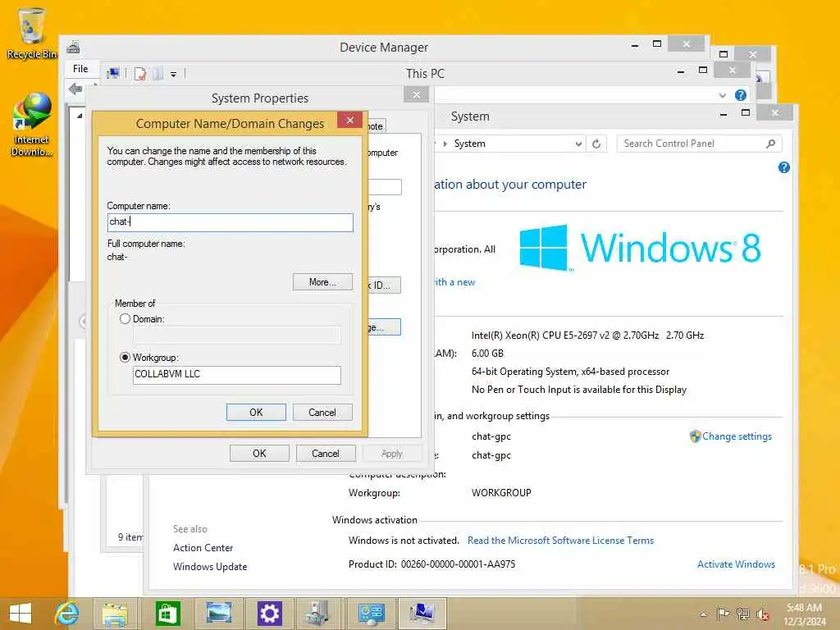Click OK in Computer Name/Domain Changes dialog
This screenshot has width=840, height=630.
pos(256,412)
